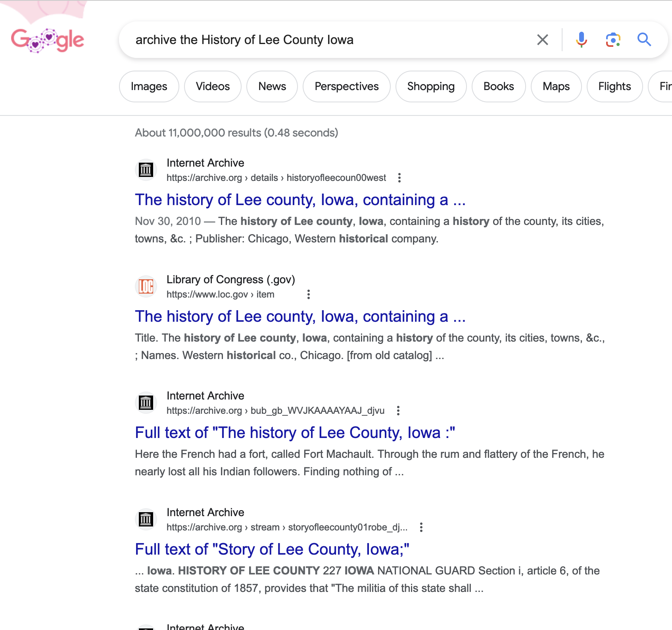Open the Library of Congress result title

pyautogui.click(x=300, y=317)
